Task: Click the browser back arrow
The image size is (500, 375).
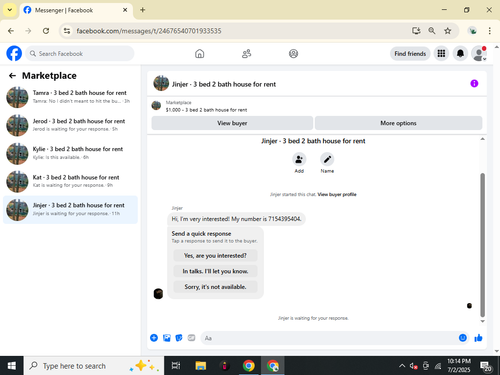Action: pyautogui.click(x=11, y=31)
